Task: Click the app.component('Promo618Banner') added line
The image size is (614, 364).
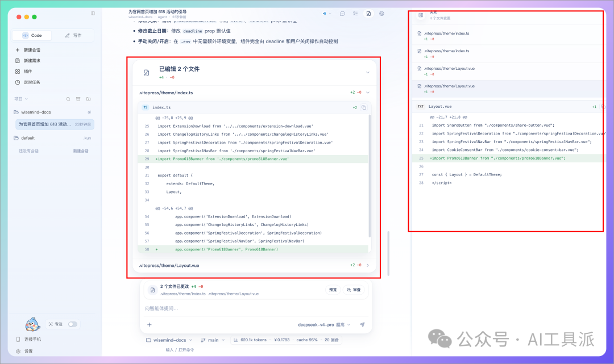Action: pyautogui.click(x=252, y=249)
